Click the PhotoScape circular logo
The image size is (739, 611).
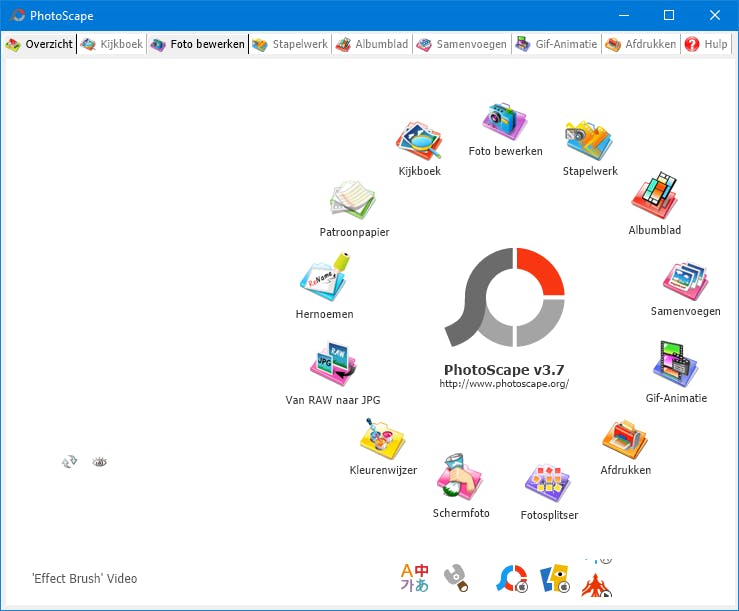505,297
